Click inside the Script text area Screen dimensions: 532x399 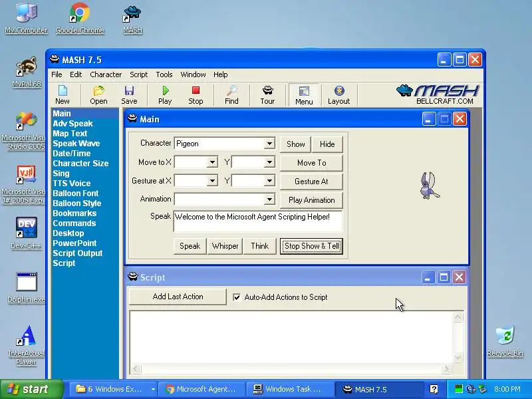(x=291, y=337)
